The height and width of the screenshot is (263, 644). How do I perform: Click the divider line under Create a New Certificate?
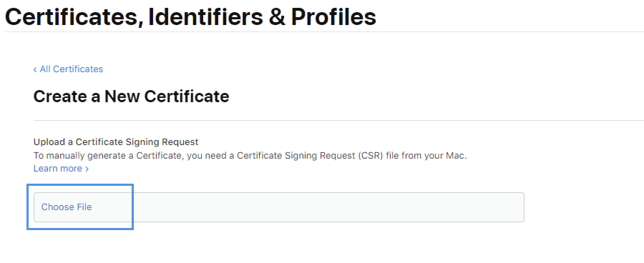tap(322, 120)
